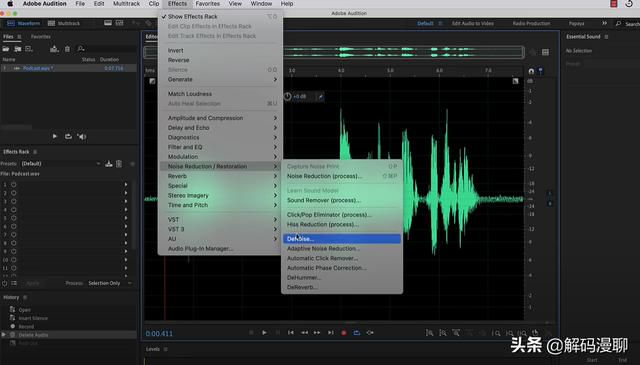Click the New File icon in Files panel
640x365 pixels.
[x=29, y=49]
